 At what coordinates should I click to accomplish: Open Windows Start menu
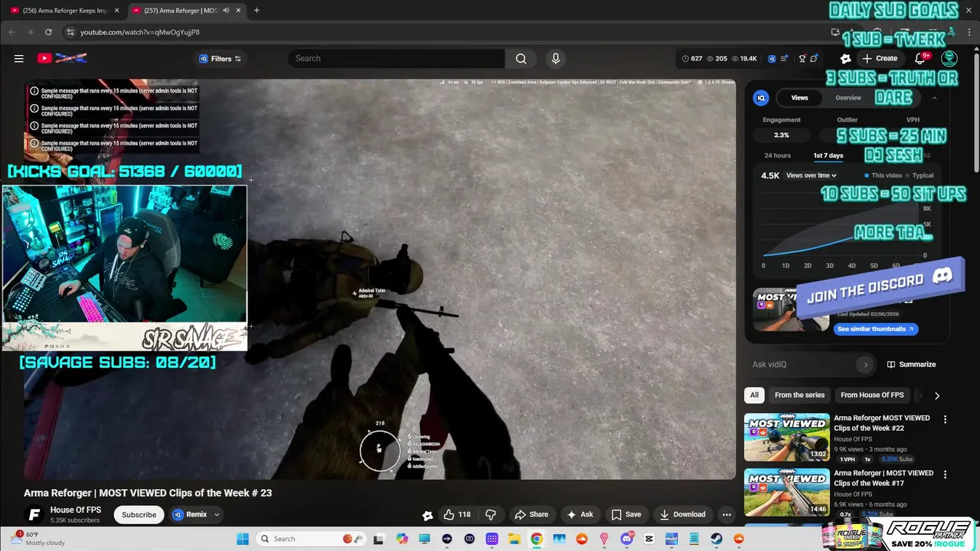243,539
